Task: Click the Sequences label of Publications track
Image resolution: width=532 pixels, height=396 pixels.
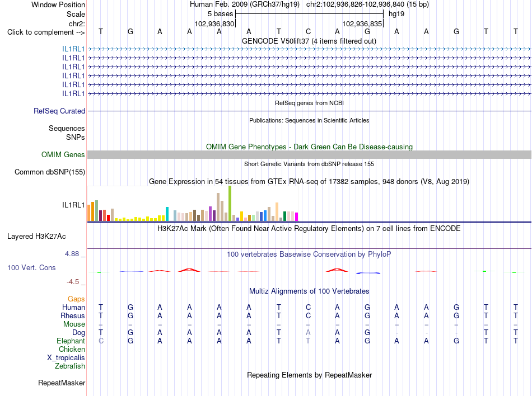Action: (67, 129)
